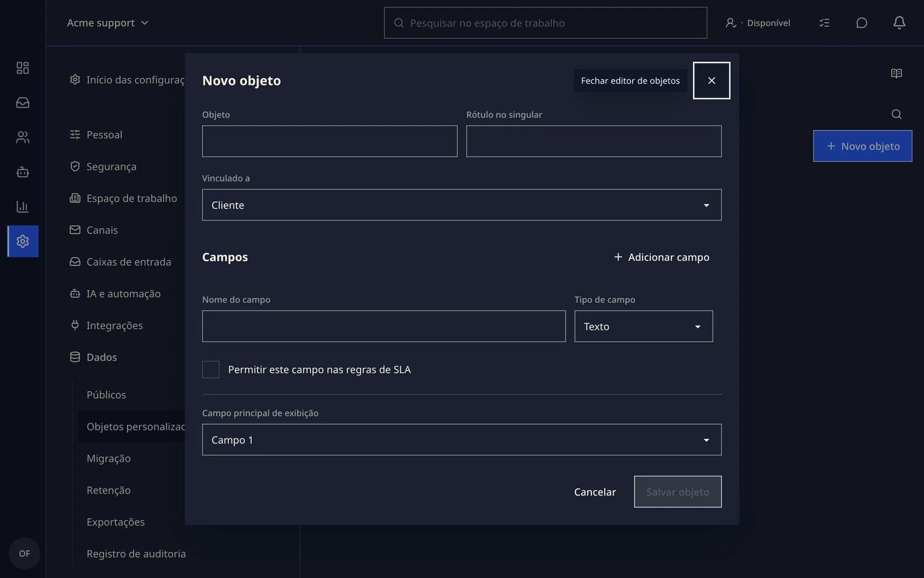Screen dimensions: 924x578
Task: Click Adicionar campo button
Action: tap(661, 257)
